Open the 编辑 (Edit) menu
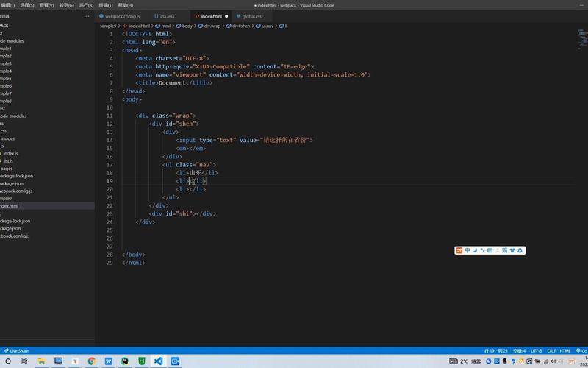This screenshot has width=588, height=368. [x=7, y=5]
